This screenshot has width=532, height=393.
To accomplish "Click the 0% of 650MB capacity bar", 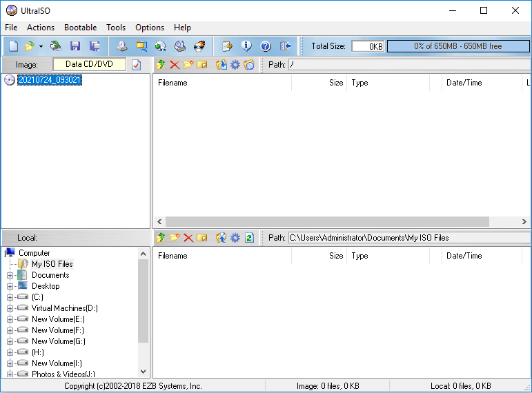I will tap(457, 46).
